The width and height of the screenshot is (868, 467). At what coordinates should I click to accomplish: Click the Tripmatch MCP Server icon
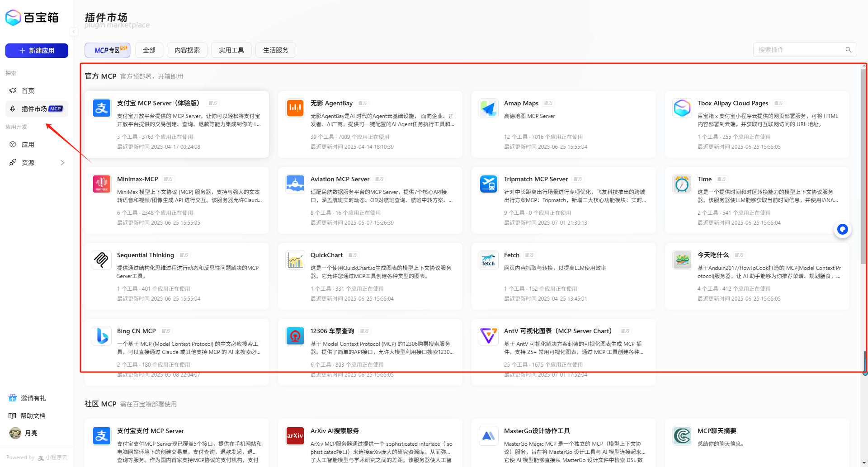(x=489, y=184)
